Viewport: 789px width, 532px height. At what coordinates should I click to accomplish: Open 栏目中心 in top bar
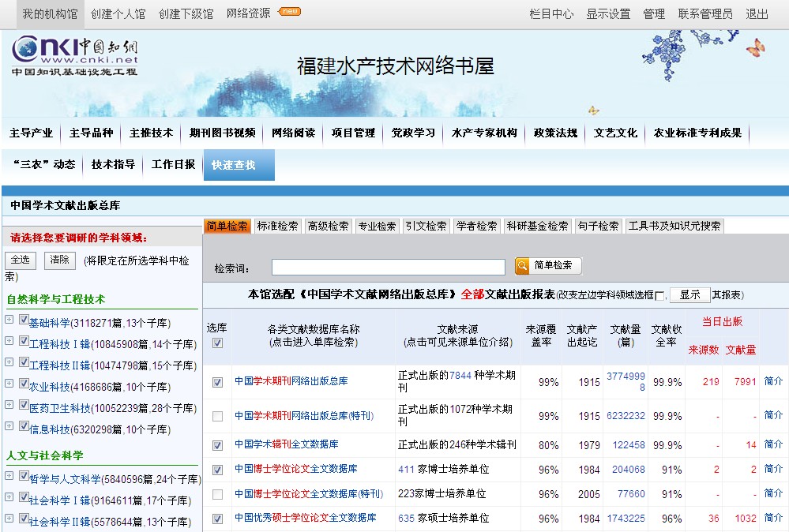tap(551, 14)
